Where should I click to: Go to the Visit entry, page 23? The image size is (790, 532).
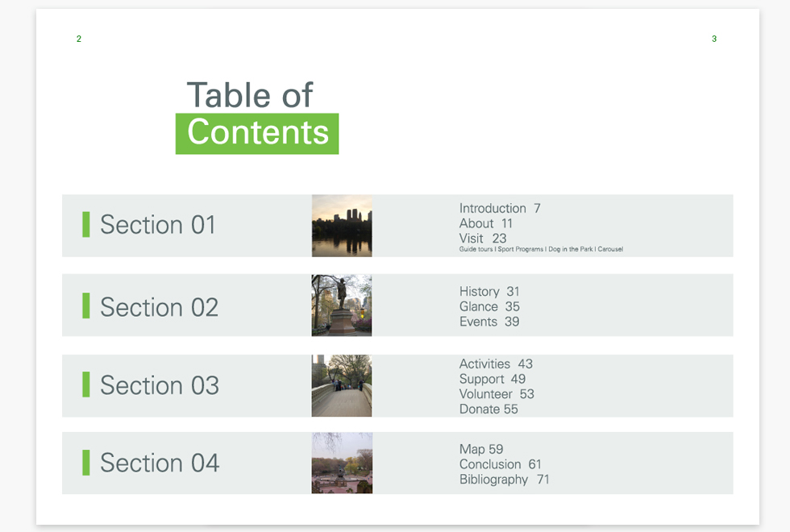click(483, 239)
